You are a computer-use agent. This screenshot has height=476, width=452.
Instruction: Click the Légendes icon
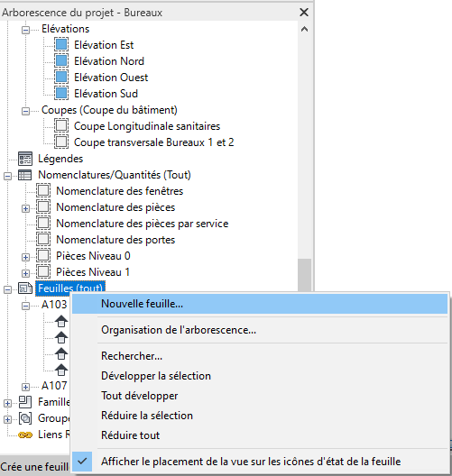[x=25, y=159]
